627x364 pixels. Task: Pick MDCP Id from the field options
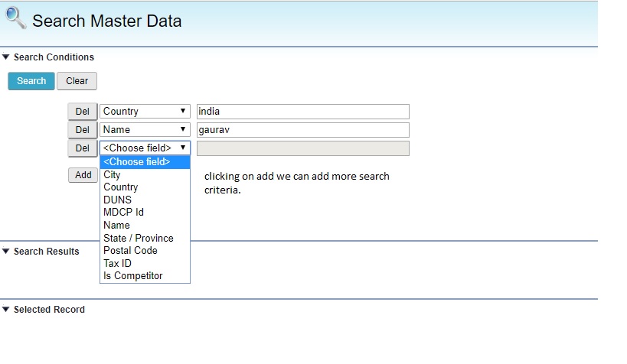(123, 213)
